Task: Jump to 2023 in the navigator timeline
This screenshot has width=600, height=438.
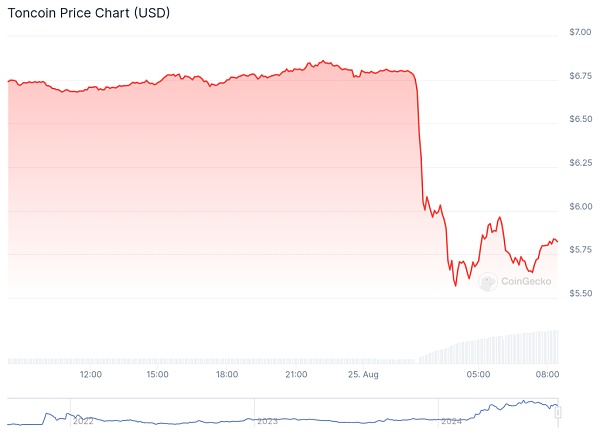Action: point(267,422)
